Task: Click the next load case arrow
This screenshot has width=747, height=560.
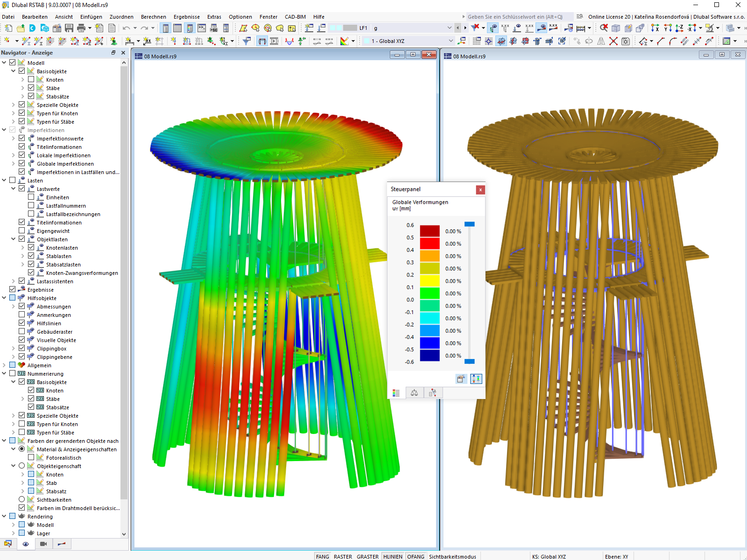Action: tap(465, 28)
